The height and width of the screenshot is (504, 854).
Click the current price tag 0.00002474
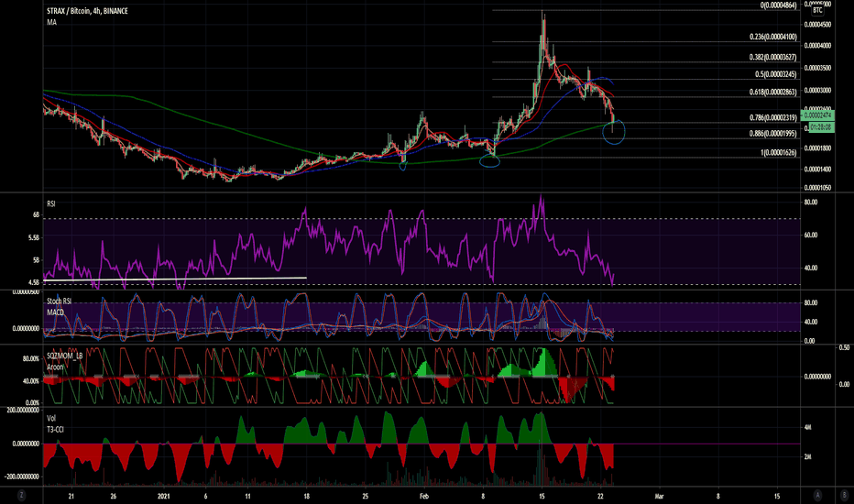(x=817, y=116)
